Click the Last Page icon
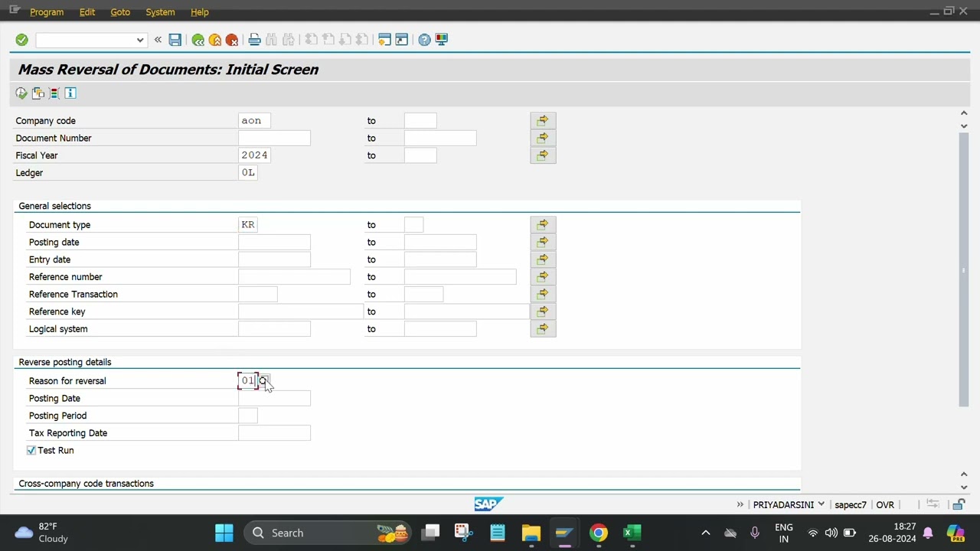 coord(362,40)
